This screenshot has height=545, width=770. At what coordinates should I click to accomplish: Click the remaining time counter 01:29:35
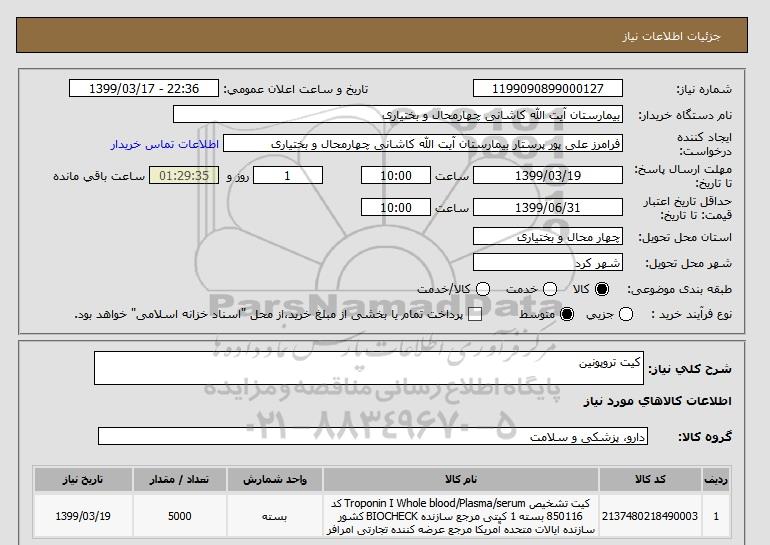point(184,175)
